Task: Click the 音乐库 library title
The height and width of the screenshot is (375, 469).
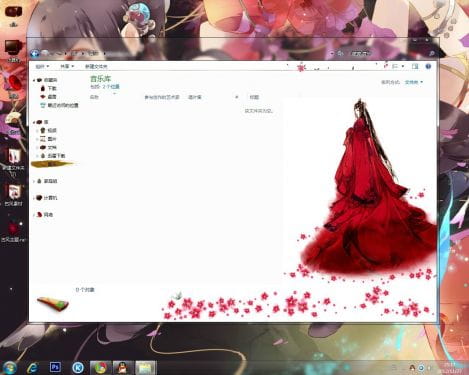Action: [x=100, y=79]
